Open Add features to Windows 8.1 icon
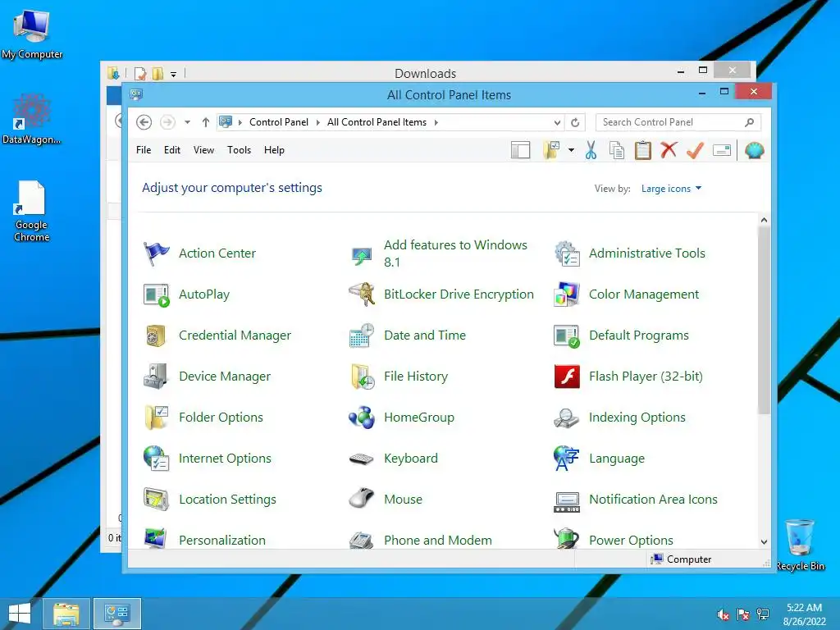Viewport: 840px width, 630px height. [362, 254]
